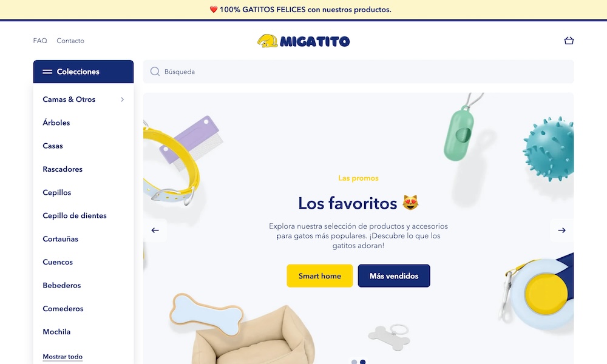Open the Cepillo de dientes collection

pyautogui.click(x=74, y=215)
